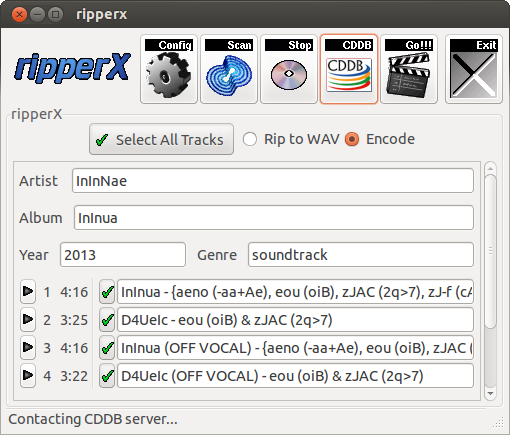Click the vertical scrollbar handle
Image resolution: width=510 pixels, height=435 pixels.
[x=490, y=251]
